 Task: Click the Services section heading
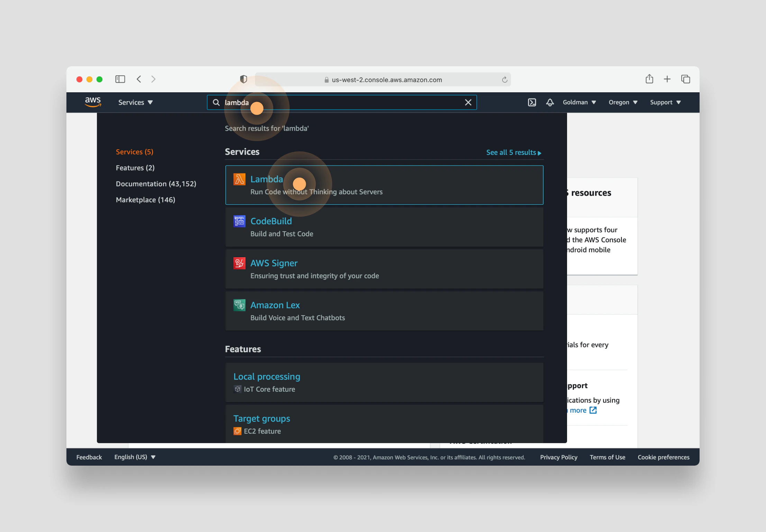pyautogui.click(x=242, y=152)
